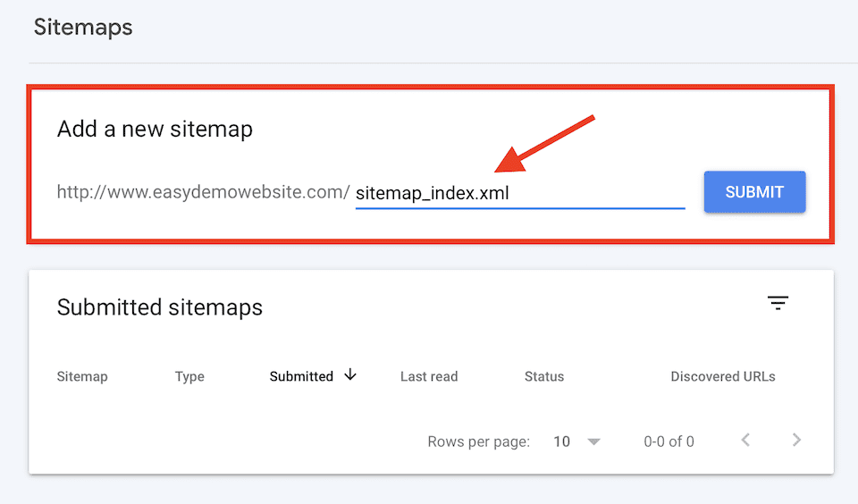This screenshot has height=504, width=858.
Task: Focus the sitemap_index.xml input field
Action: point(518,192)
